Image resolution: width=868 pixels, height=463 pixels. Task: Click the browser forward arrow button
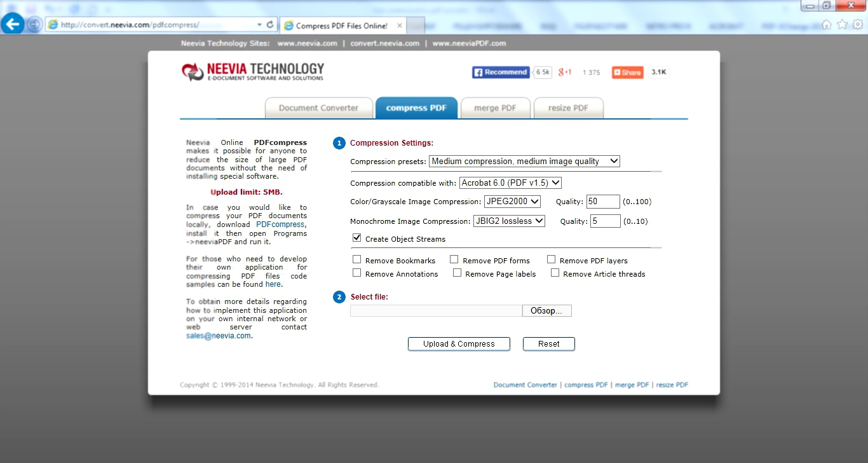34,24
